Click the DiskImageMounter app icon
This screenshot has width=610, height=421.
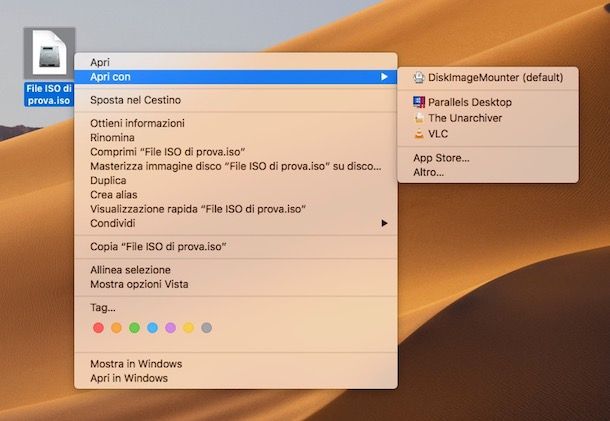click(x=419, y=77)
